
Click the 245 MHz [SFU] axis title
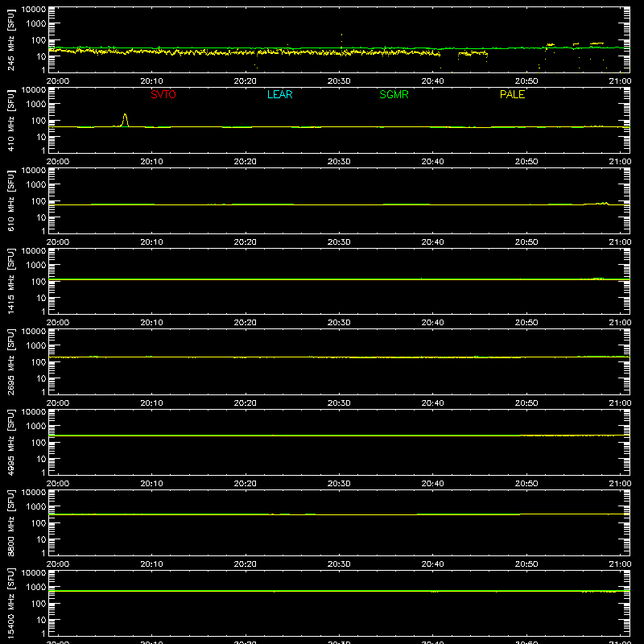pyautogui.click(x=10, y=39)
